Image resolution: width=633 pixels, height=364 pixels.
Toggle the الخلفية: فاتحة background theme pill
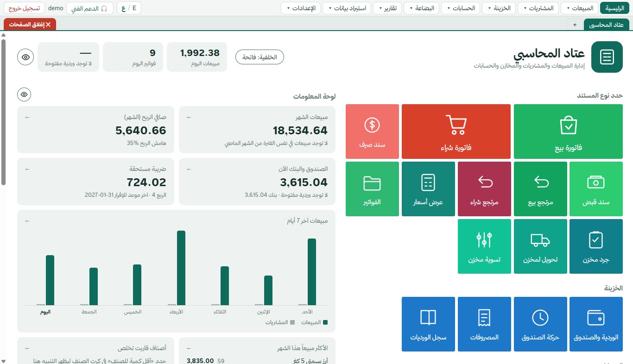[260, 57]
